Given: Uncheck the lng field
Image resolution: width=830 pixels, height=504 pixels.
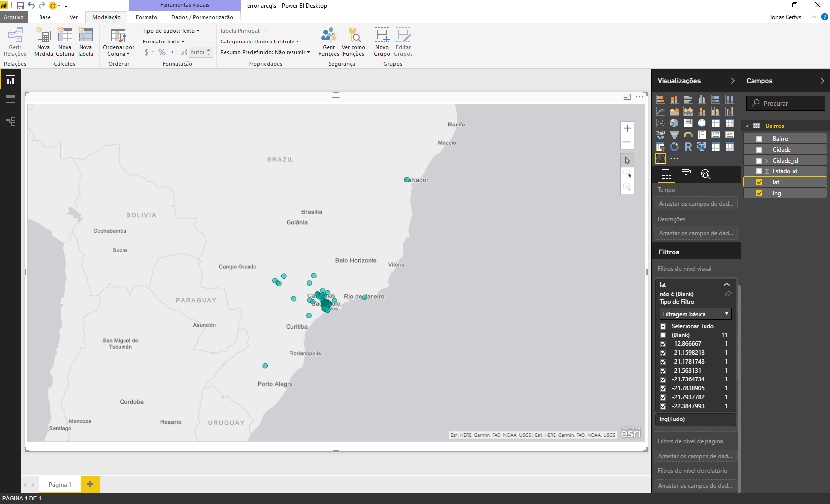Looking at the screenshot, I should coord(759,193).
